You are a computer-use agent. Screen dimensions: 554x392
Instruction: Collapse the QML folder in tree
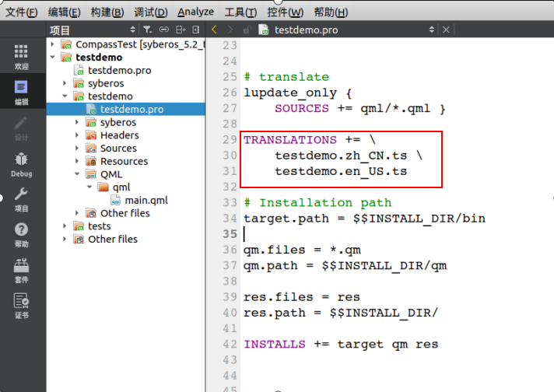(x=78, y=174)
